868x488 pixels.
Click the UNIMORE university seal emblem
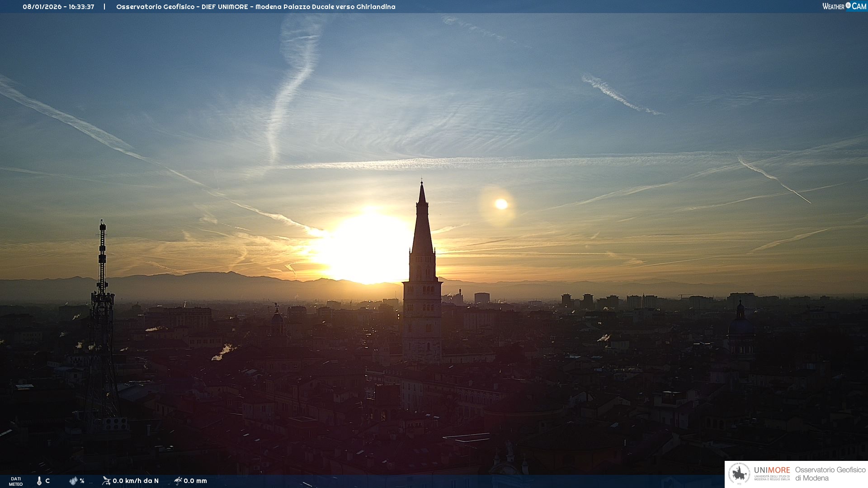click(739, 474)
